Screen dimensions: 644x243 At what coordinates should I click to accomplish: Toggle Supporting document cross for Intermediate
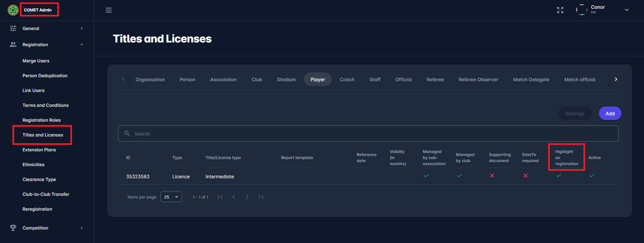pyautogui.click(x=492, y=176)
